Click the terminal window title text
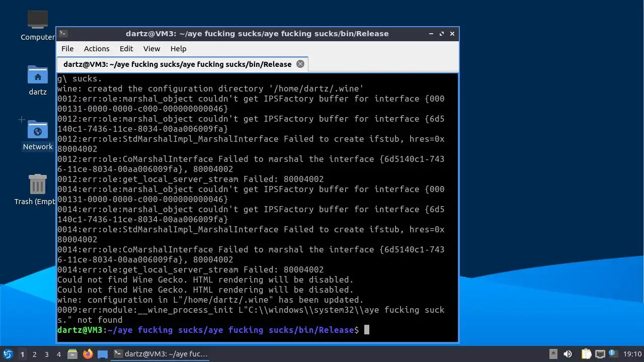 [x=257, y=34]
